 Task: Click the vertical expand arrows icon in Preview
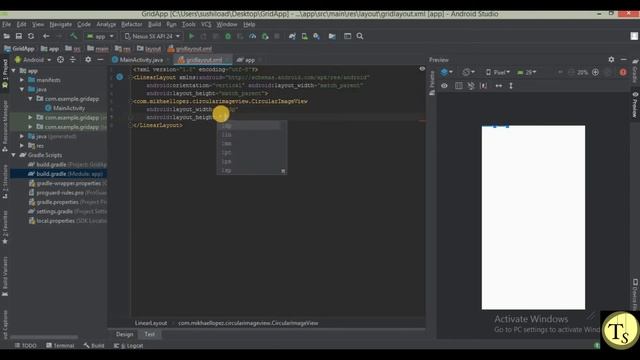tap(511, 86)
